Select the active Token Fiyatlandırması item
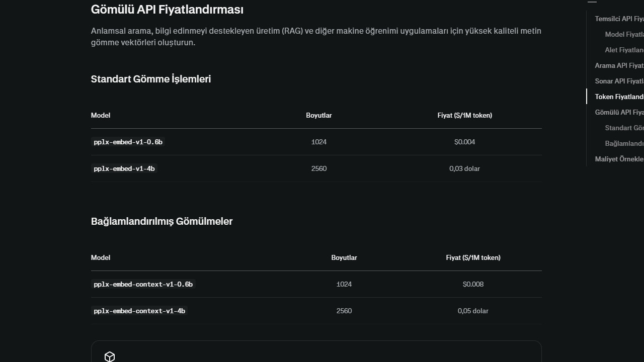This screenshot has height=362, width=644. 619,97
